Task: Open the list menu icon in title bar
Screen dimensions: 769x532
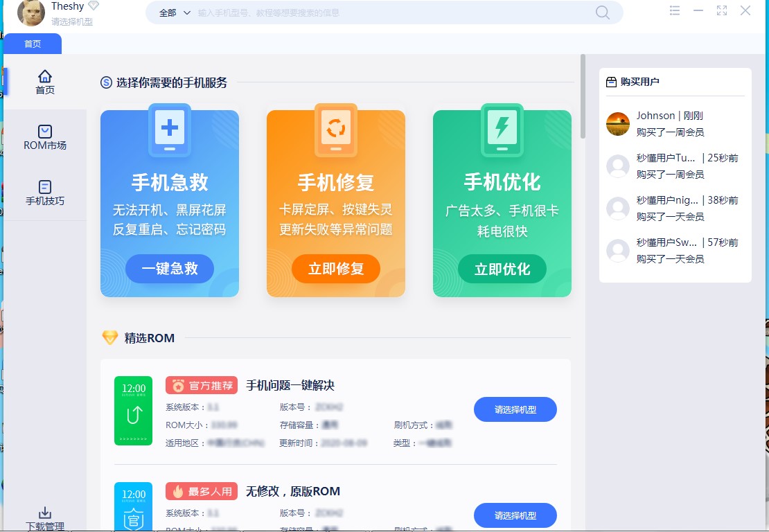Action: point(675,10)
